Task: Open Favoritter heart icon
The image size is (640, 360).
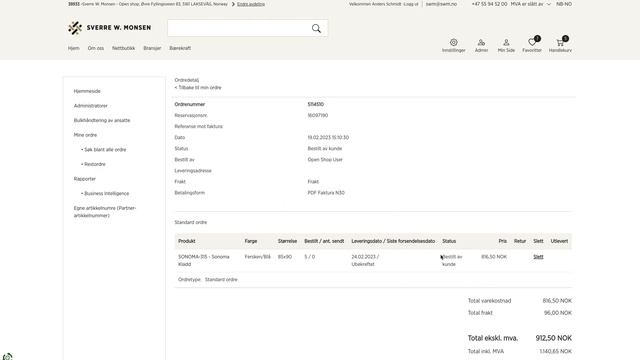Action: click(x=532, y=42)
